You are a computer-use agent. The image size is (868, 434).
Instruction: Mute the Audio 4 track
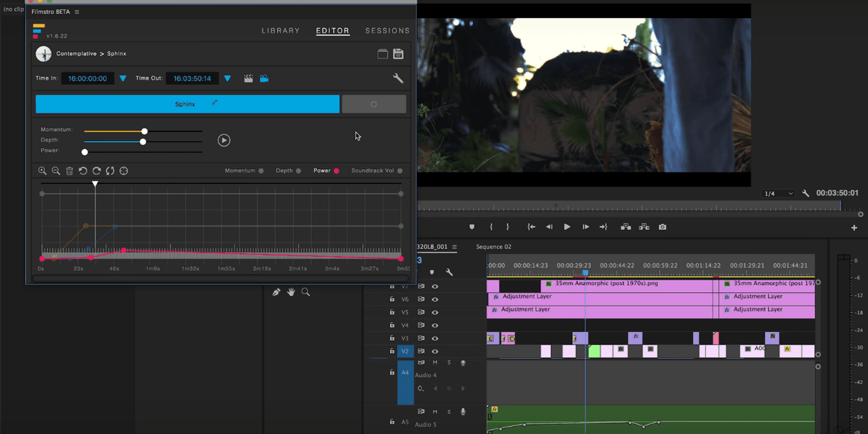(x=435, y=362)
